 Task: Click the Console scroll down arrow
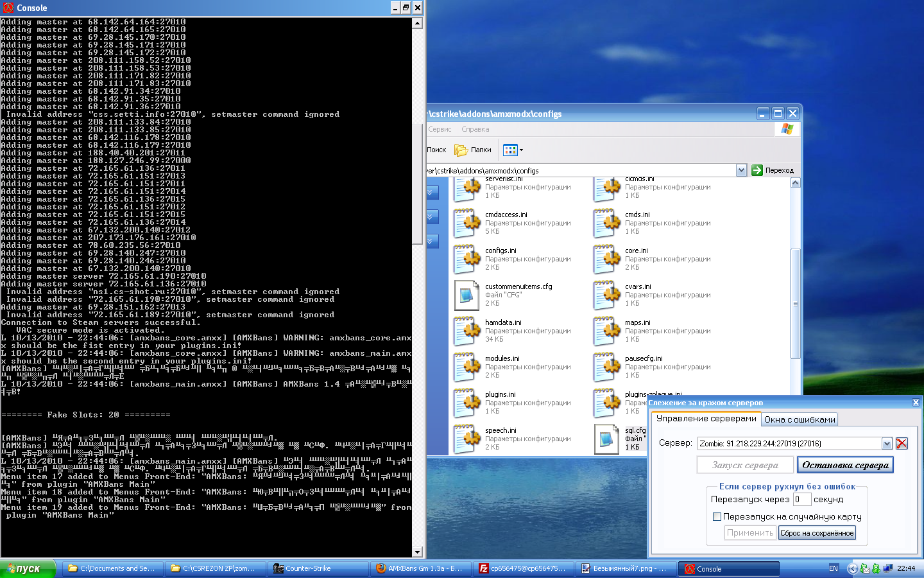(417, 552)
